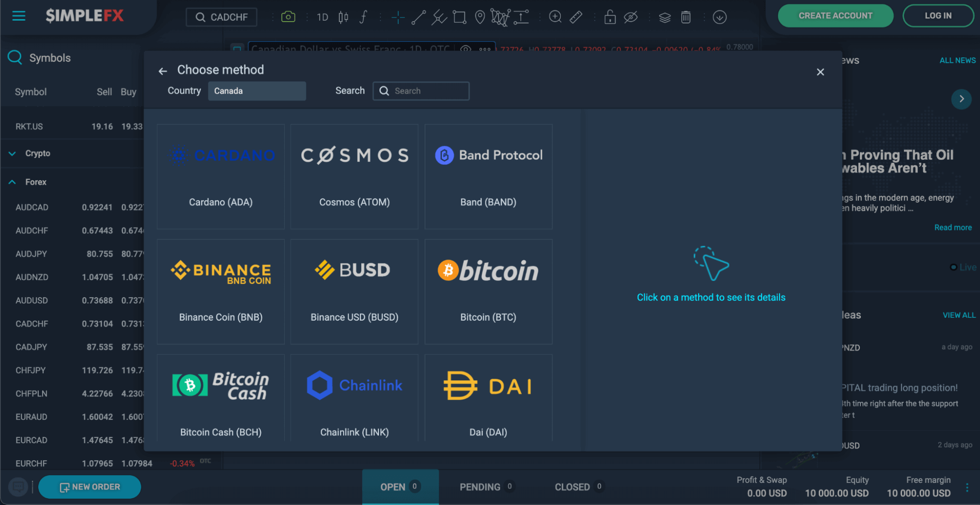
Task: Select the location pin marker tool
Action: (480, 17)
